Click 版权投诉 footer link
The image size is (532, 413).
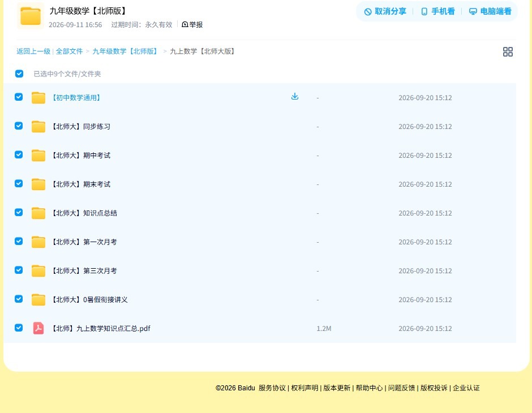(x=434, y=388)
